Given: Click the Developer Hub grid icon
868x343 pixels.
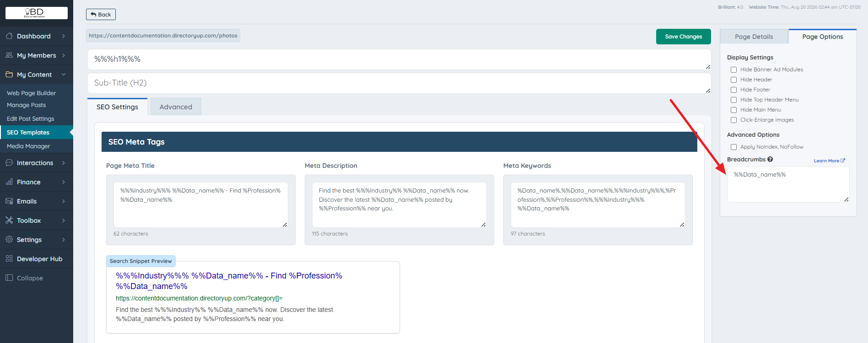Looking at the screenshot, I should [9, 259].
